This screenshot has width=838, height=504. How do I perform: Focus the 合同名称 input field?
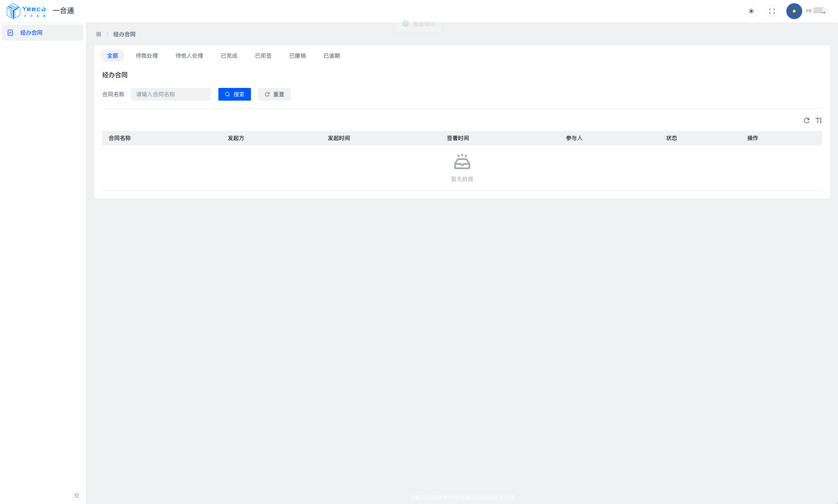pos(171,94)
